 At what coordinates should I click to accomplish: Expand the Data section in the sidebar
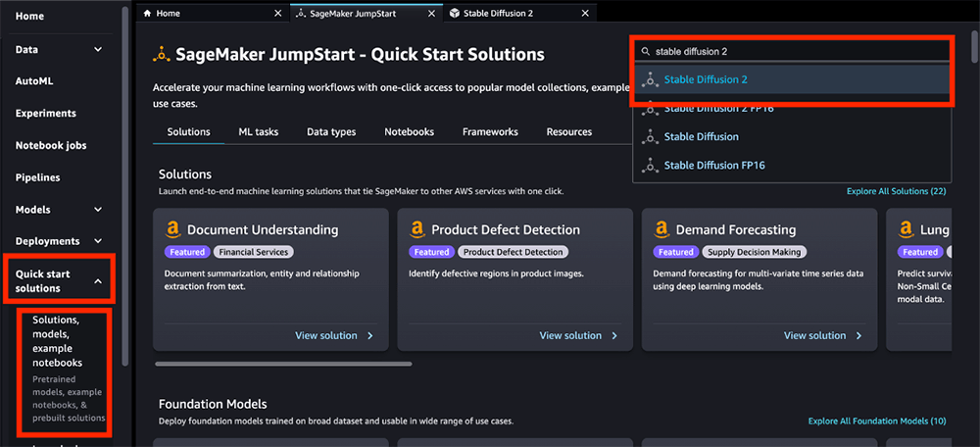97,49
